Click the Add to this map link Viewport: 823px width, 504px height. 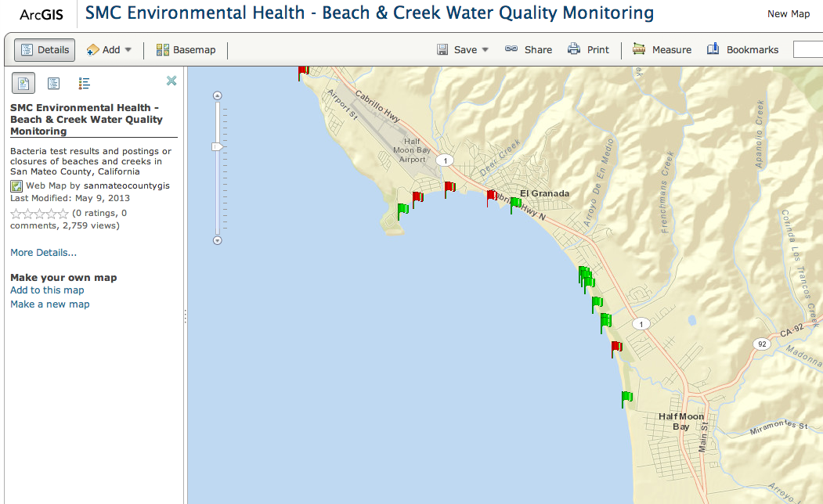[47, 290]
